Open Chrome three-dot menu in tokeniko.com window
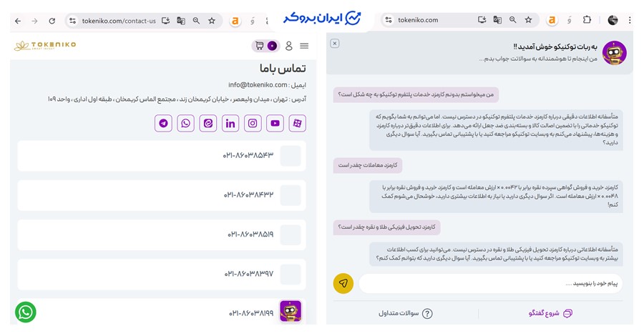This screenshot has height=336, width=644. pyautogui.click(x=630, y=20)
